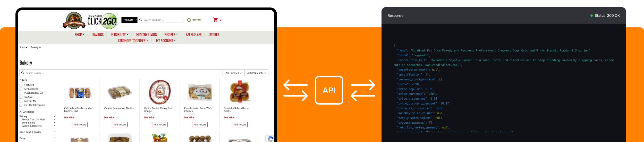
Task: Open the Click2Go logo link
Action: pos(103,20)
